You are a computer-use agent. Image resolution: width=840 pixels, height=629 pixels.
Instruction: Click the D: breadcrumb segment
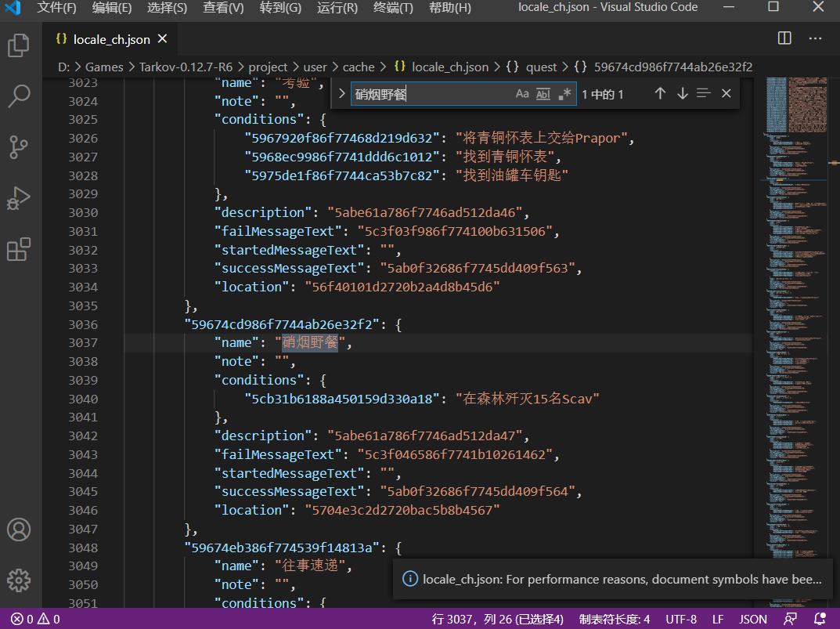tap(63, 67)
